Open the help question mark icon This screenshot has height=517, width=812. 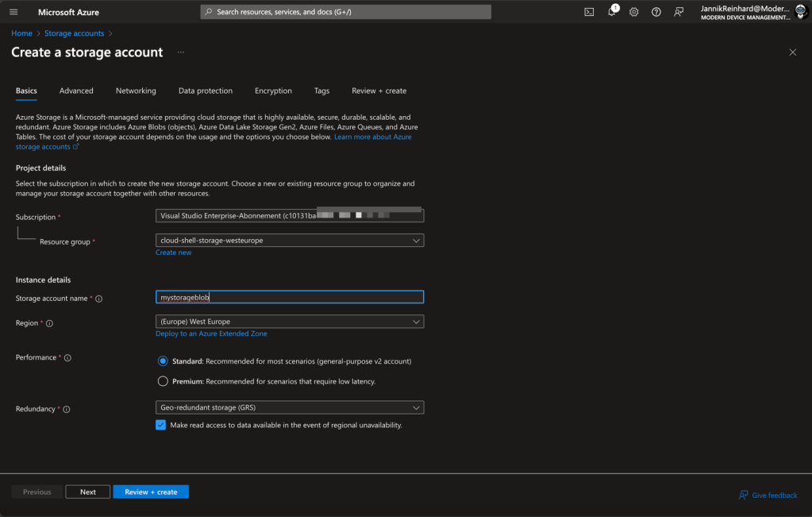(x=656, y=12)
